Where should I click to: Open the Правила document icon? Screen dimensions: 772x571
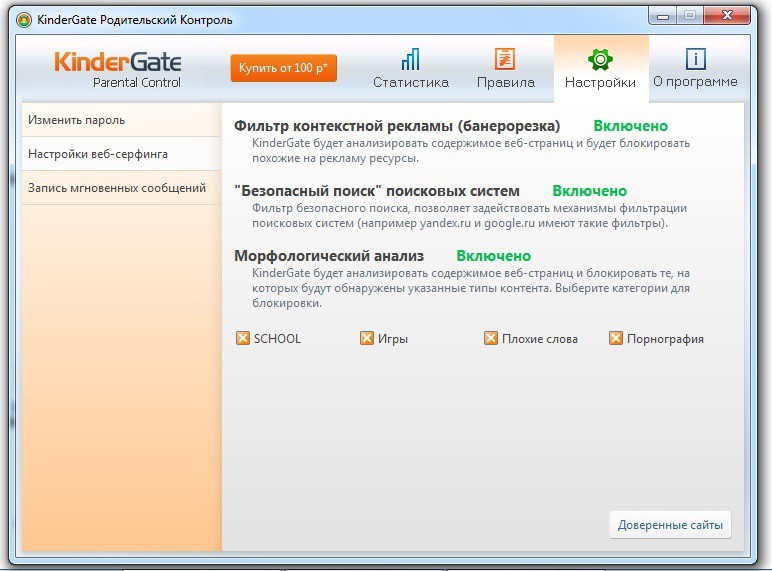click(505, 58)
